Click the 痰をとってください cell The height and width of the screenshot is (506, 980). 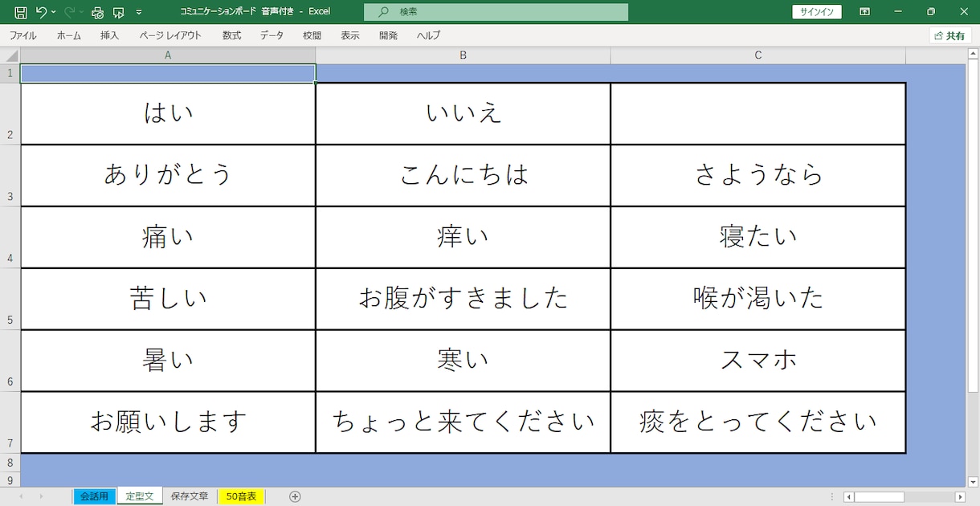[758, 422]
